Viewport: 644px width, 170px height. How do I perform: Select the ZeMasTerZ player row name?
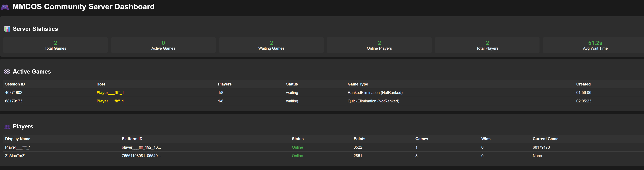tap(15, 156)
